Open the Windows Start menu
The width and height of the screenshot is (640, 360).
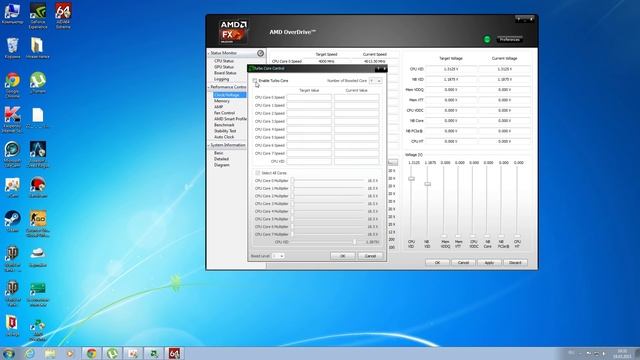(x=9, y=353)
